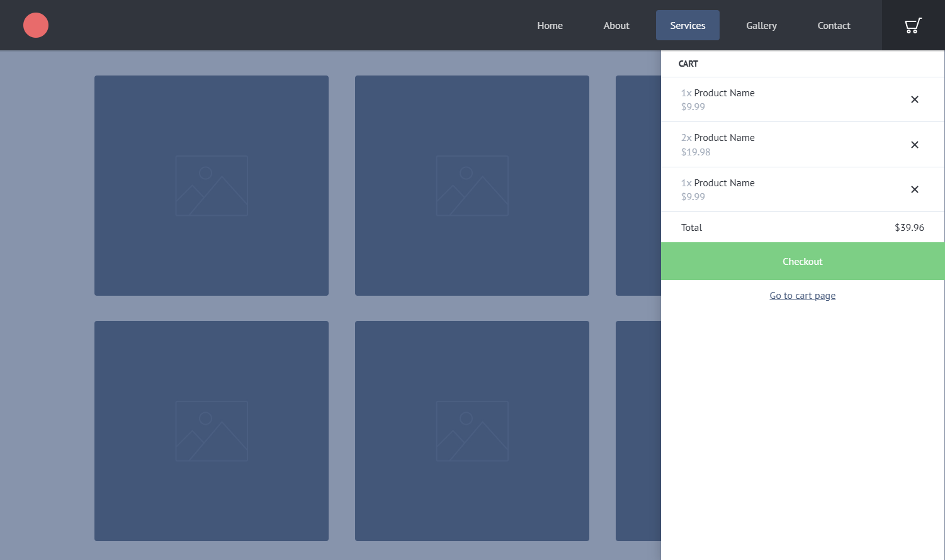Click the Total label
This screenshot has width=945, height=560.
point(691,228)
